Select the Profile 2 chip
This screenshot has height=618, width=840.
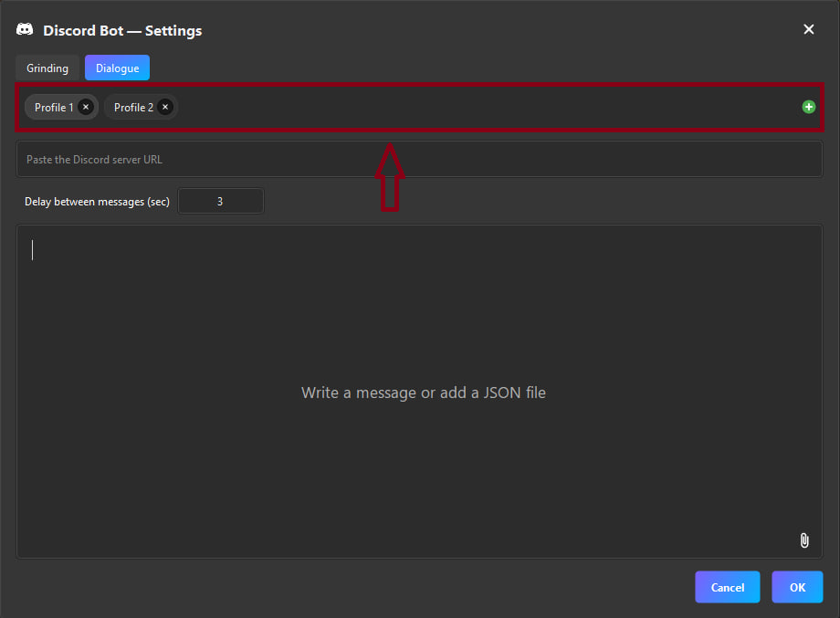click(x=133, y=106)
